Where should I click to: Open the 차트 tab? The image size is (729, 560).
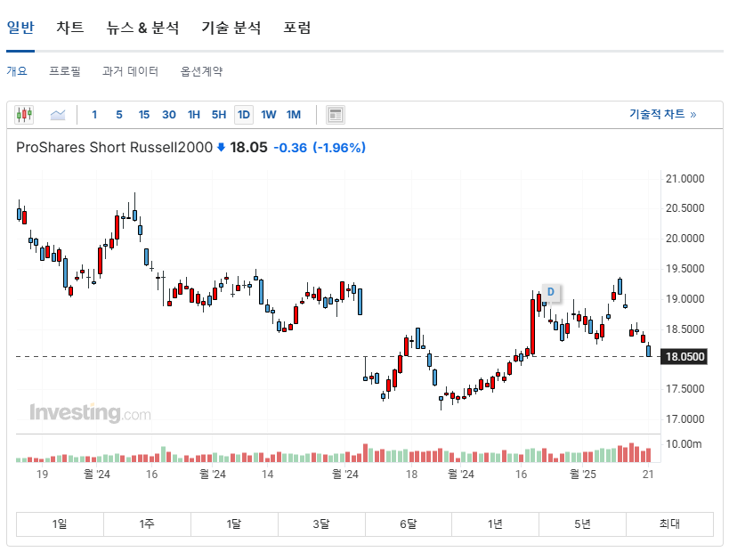pos(70,28)
